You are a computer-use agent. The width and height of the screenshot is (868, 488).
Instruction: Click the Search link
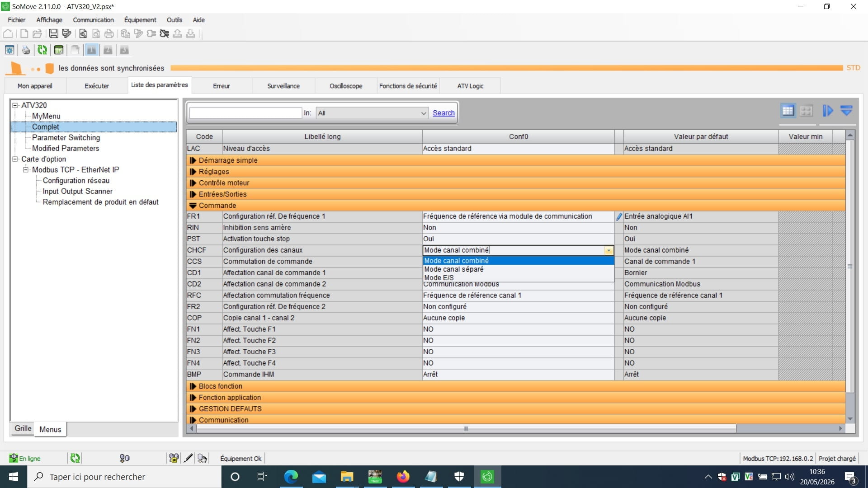pos(443,113)
